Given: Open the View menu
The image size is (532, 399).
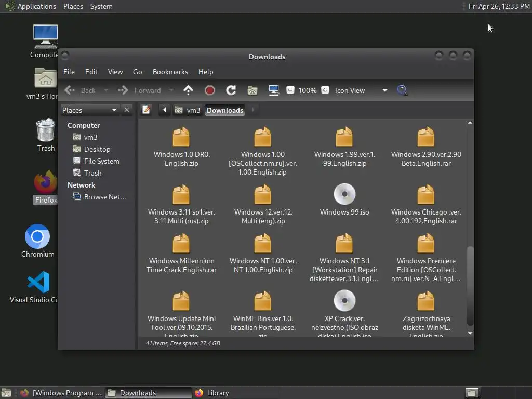Looking at the screenshot, I should point(115,72).
